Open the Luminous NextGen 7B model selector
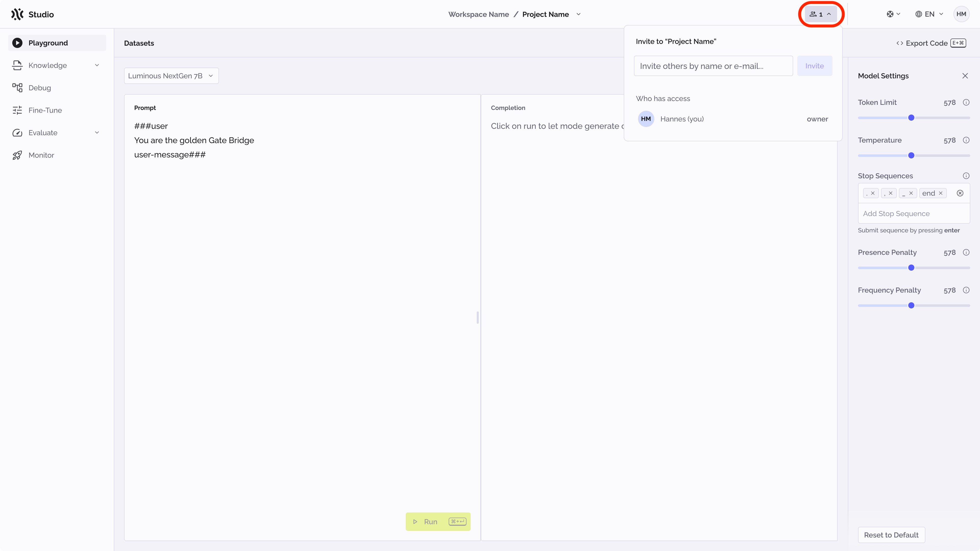The height and width of the screenshot is (551, 980). coord(171,76)
